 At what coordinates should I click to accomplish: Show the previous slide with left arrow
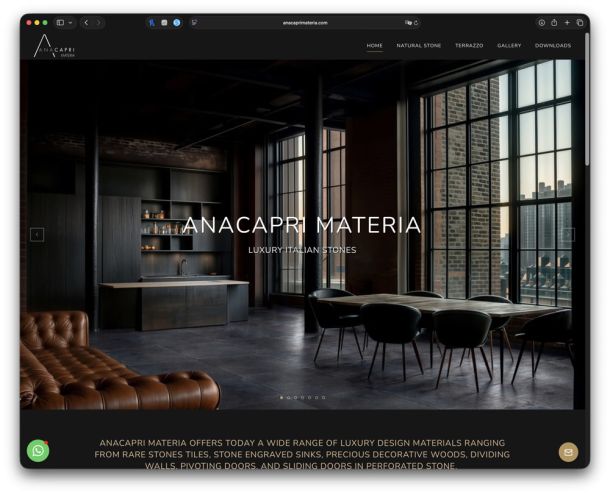(37, 235)
